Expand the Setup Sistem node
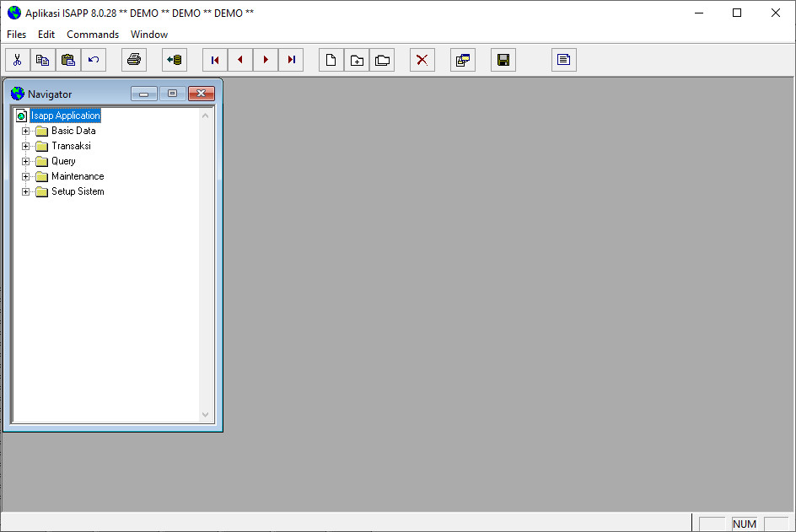Screen dimensions: 796x532 (x=25, y=191)
